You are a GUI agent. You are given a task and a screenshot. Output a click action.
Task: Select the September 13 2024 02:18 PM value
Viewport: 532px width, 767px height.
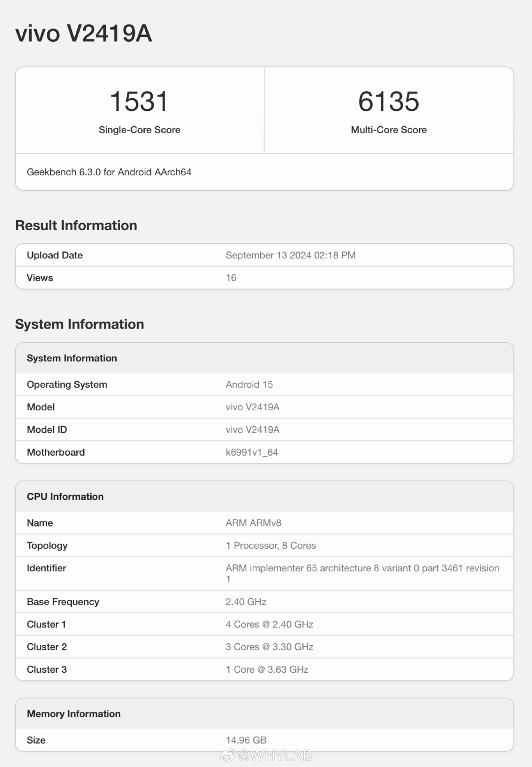click(291, 255)
